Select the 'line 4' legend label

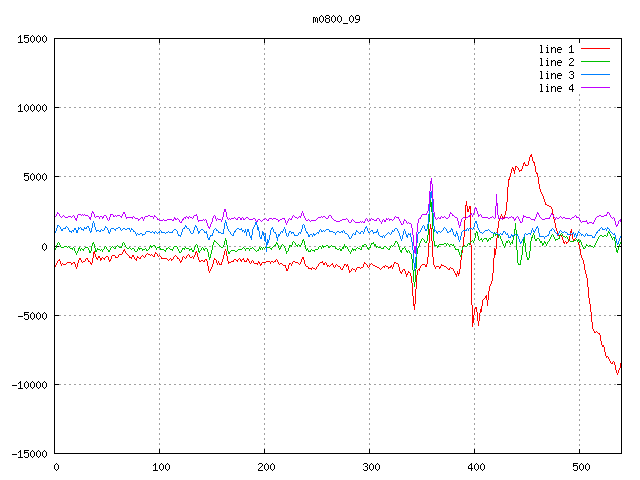tap(556, 88)
